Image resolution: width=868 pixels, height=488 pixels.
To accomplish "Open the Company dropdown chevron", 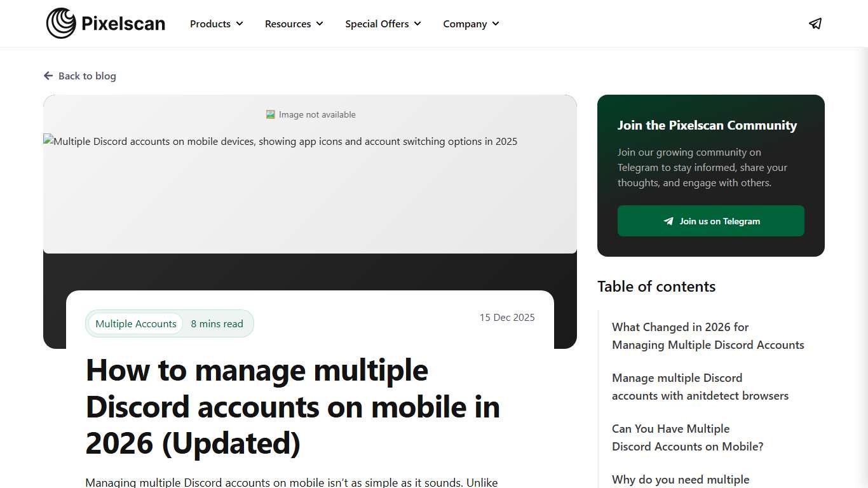I will coord(495,24).
